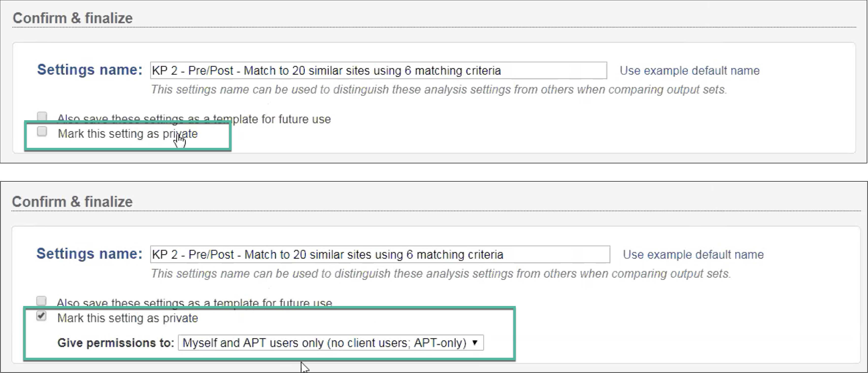Click the permissions dropdown arrow

point(475,343)
